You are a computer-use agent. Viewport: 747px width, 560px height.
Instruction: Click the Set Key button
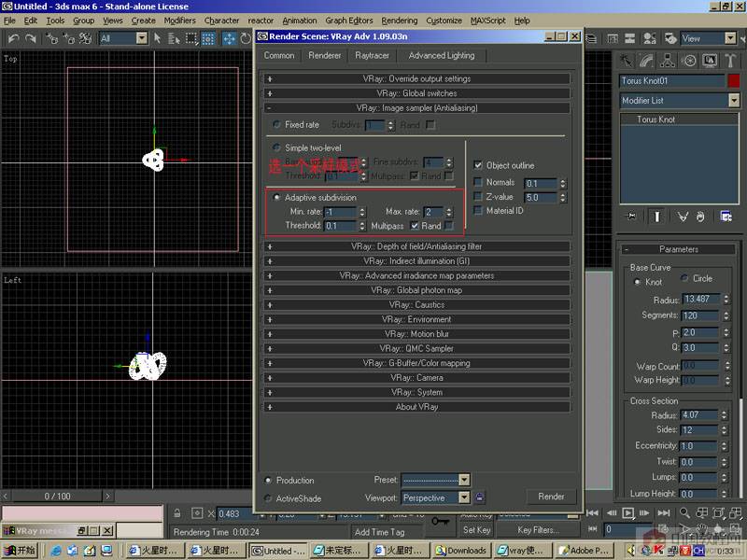point(476,529)
